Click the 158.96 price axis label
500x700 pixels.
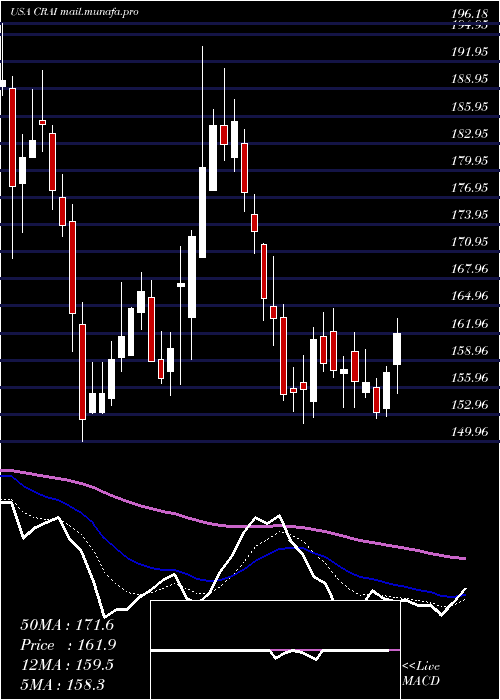469,351
